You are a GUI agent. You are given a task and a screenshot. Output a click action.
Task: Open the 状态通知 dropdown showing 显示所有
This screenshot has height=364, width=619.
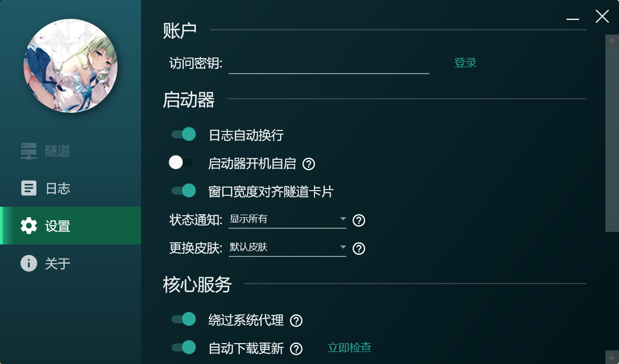tap(287, 219)
